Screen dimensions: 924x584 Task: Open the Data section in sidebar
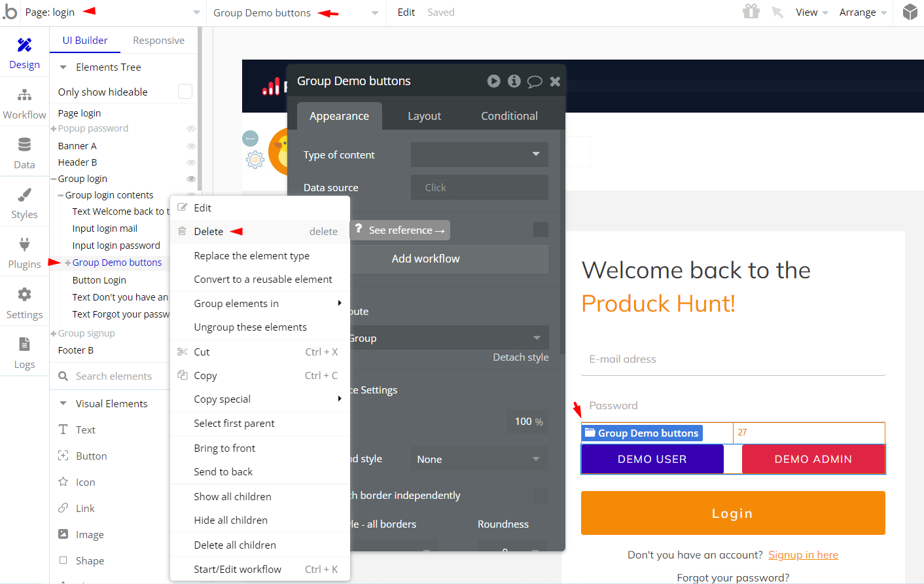click(x=24, y=154)
